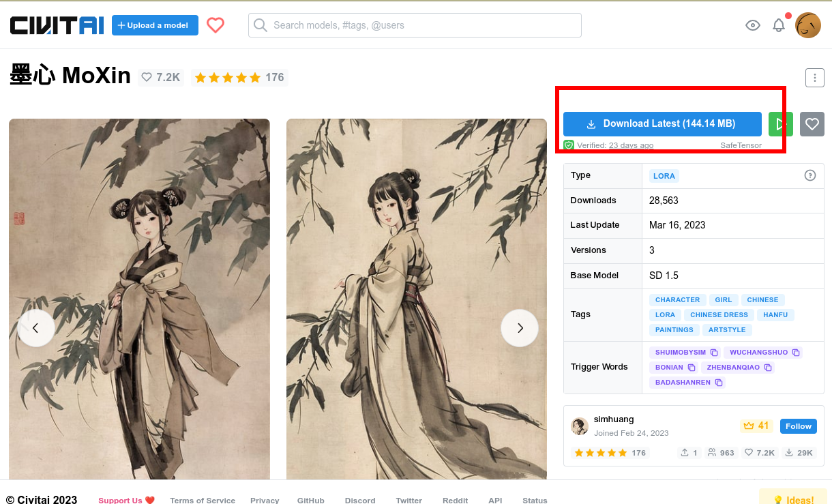Copy the ZHENBANQIAO trigger word
The height and width of the screenshot is (504, 832).
pos(768,368)
